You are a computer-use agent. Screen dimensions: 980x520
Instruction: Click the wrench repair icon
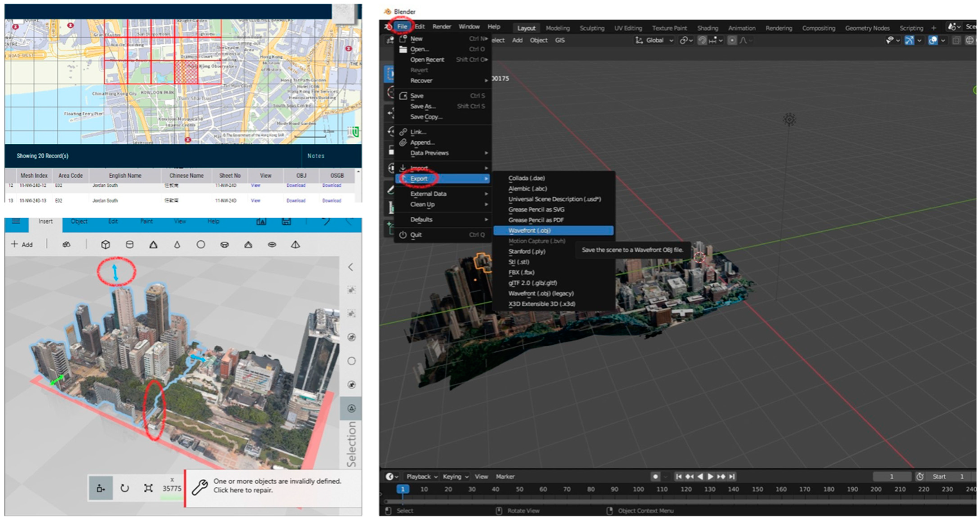pyautogui.click(x=199, y=486)
